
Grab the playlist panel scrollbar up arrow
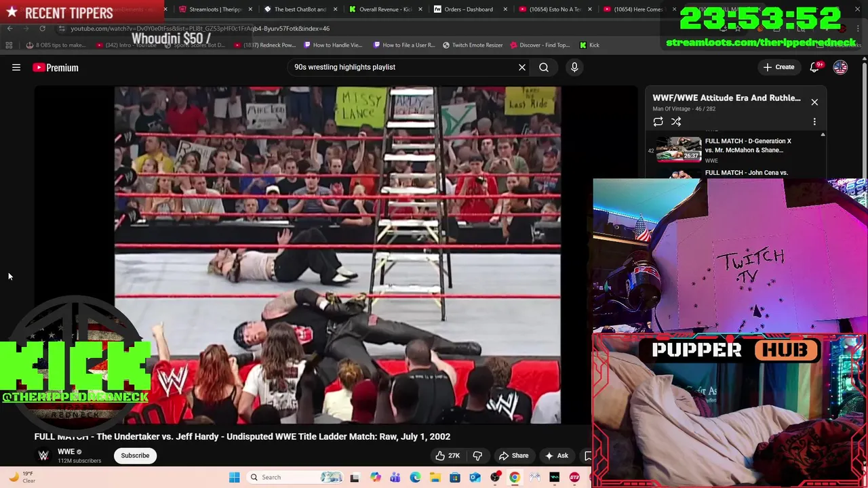pos(823,135)
